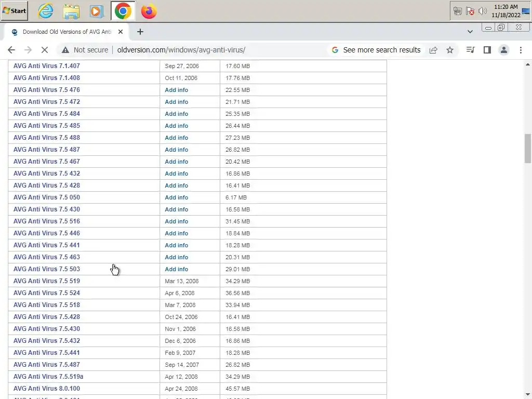The image size is (532, 399).
Task: Open Internet Explorer from the taskbar
Action: (46, 11)
